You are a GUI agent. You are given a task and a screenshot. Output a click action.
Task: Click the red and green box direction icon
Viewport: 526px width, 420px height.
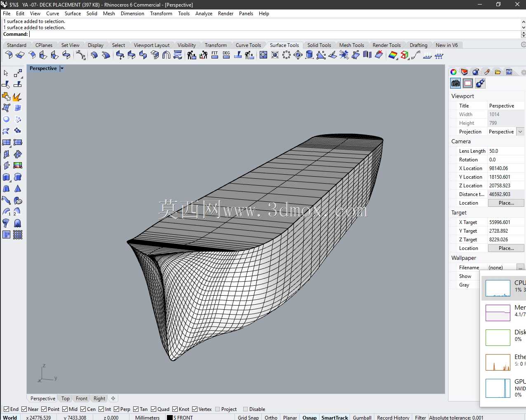pos(404,55)
